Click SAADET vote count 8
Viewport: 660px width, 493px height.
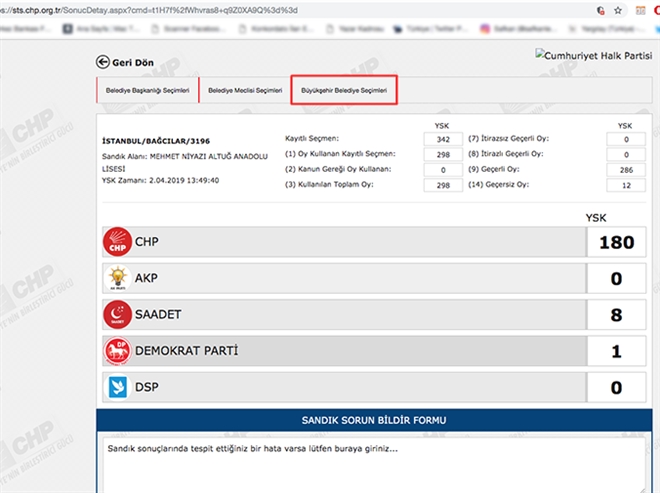click(616, 314)
